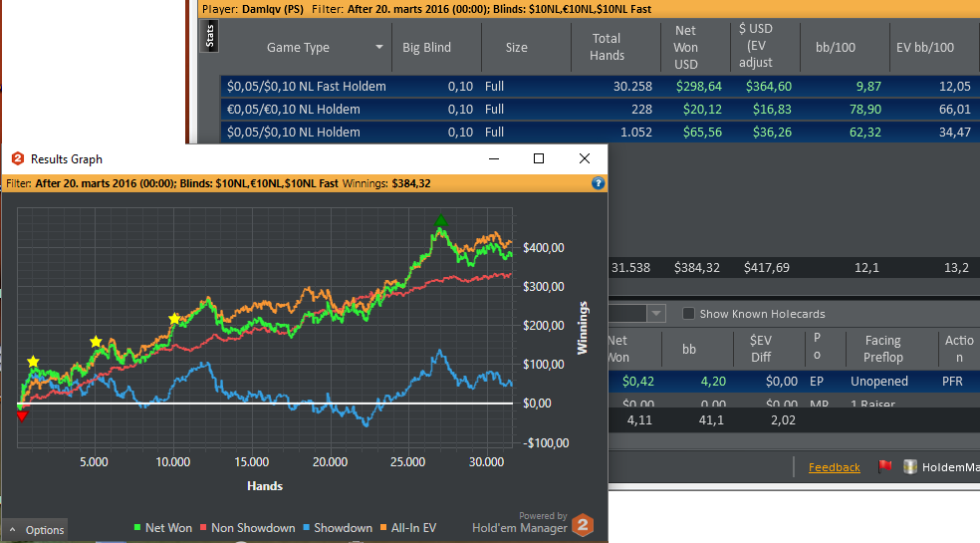
Task: Select the $0,05/$0,10 NL Fast Holdem row
Action: point(600,87)
